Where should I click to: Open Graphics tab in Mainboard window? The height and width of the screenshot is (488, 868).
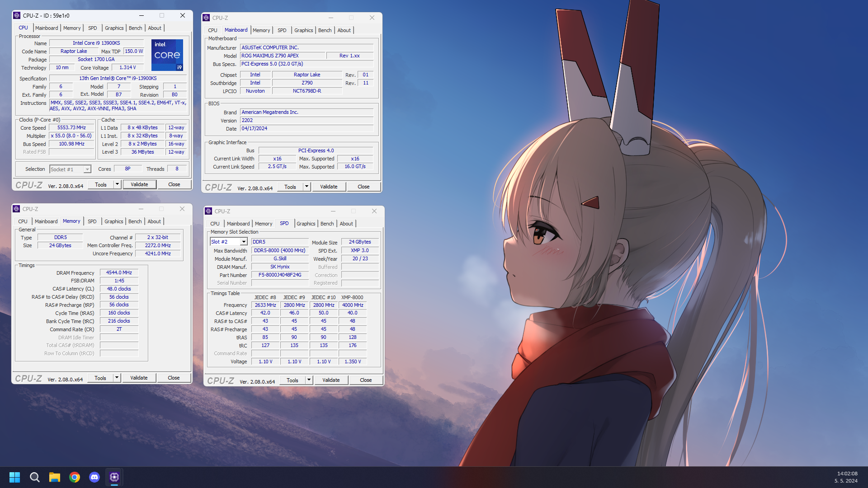(x=303, y=30)
